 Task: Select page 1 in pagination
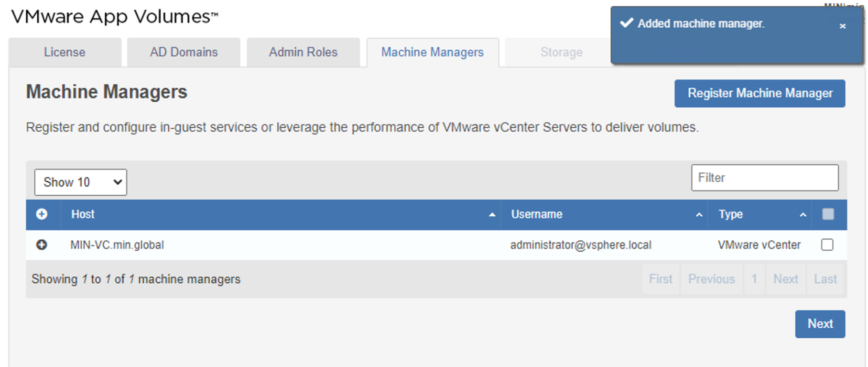[x=754, y=279]
